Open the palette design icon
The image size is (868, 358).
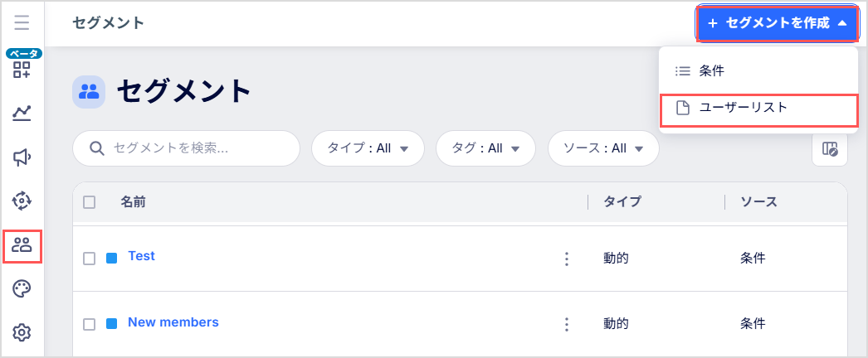[22, 288]
